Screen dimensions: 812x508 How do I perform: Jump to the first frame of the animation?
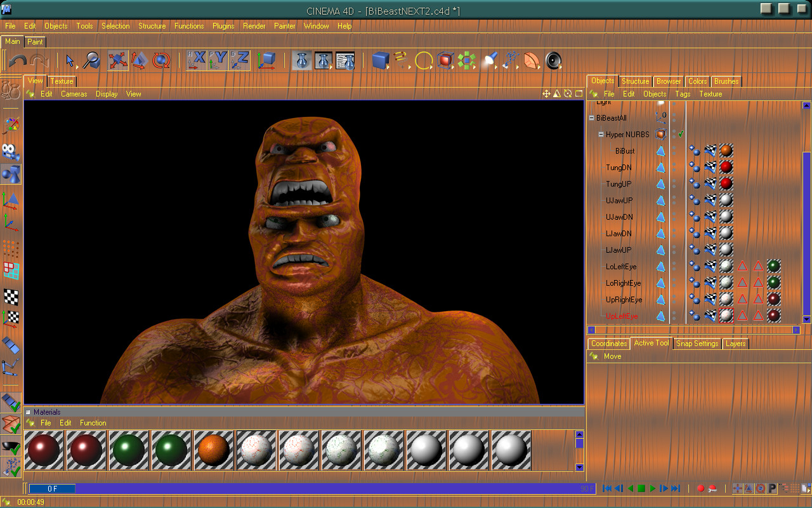607,488
